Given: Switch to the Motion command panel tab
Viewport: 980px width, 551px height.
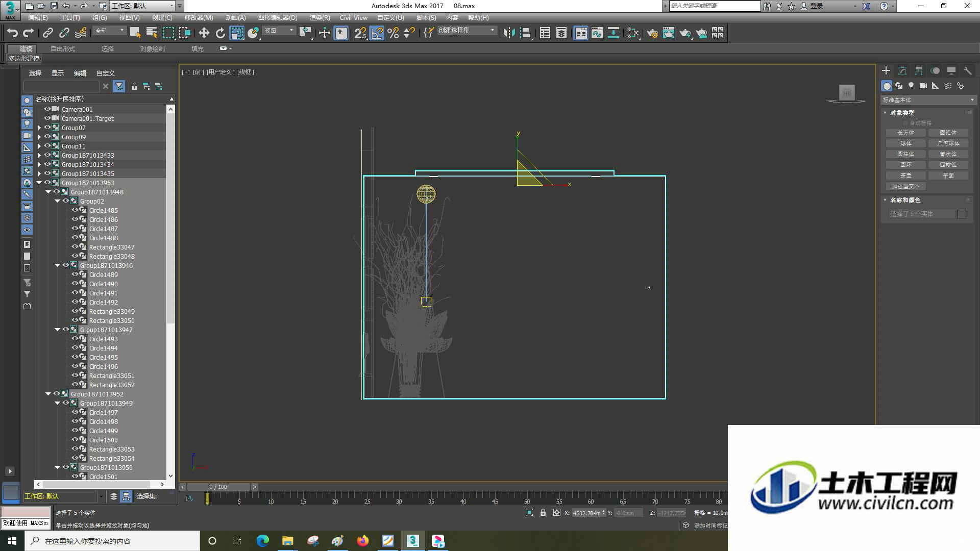Looking at the screenshot, I should coord(935,71).
